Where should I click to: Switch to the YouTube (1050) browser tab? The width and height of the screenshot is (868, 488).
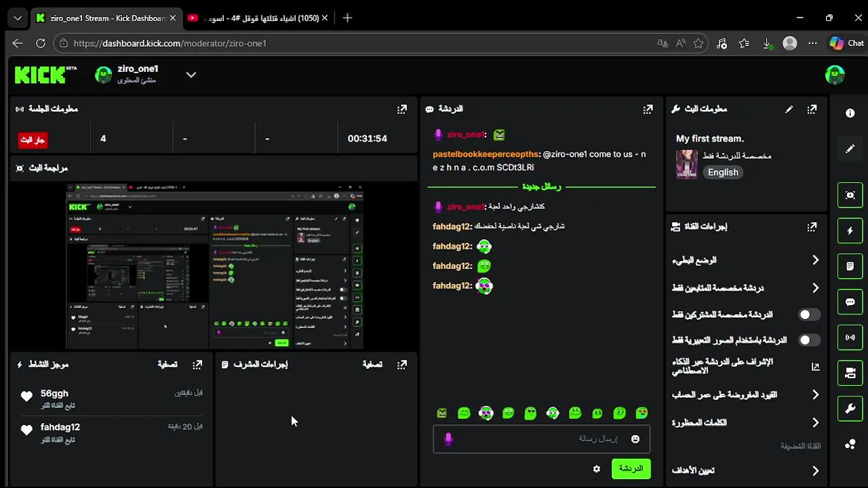click(x=258, y=18)
